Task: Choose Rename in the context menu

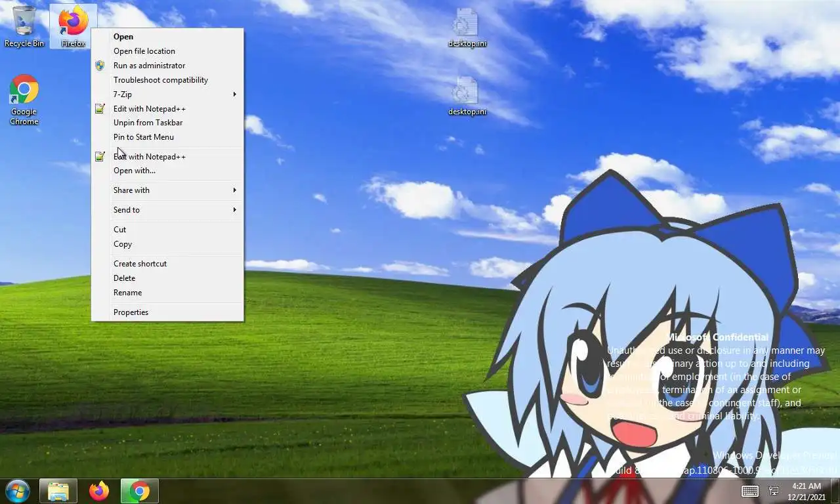Action: tap(167, 293)
